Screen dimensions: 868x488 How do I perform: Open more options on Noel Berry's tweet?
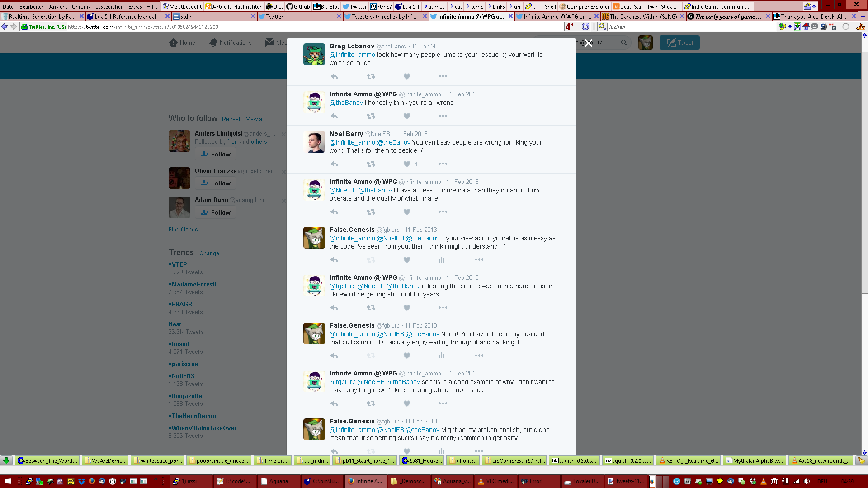[443, 164]
